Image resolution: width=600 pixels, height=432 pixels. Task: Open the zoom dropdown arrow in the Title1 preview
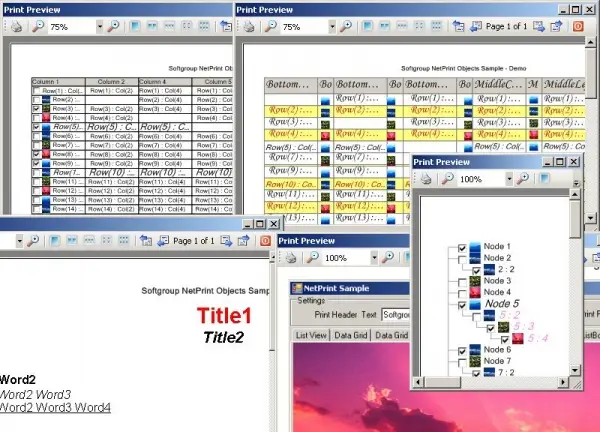pos(20,241)
